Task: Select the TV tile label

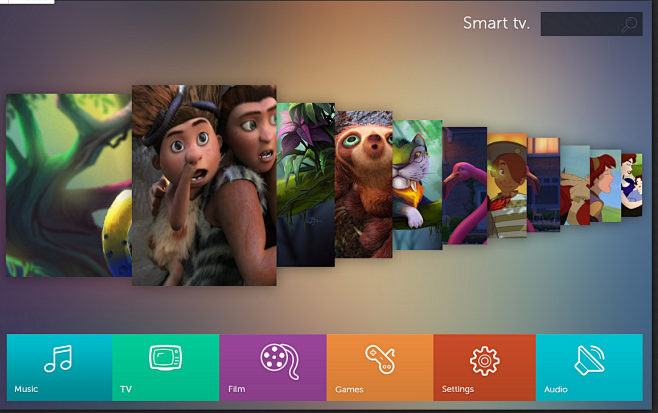Action: pos(126,389)
